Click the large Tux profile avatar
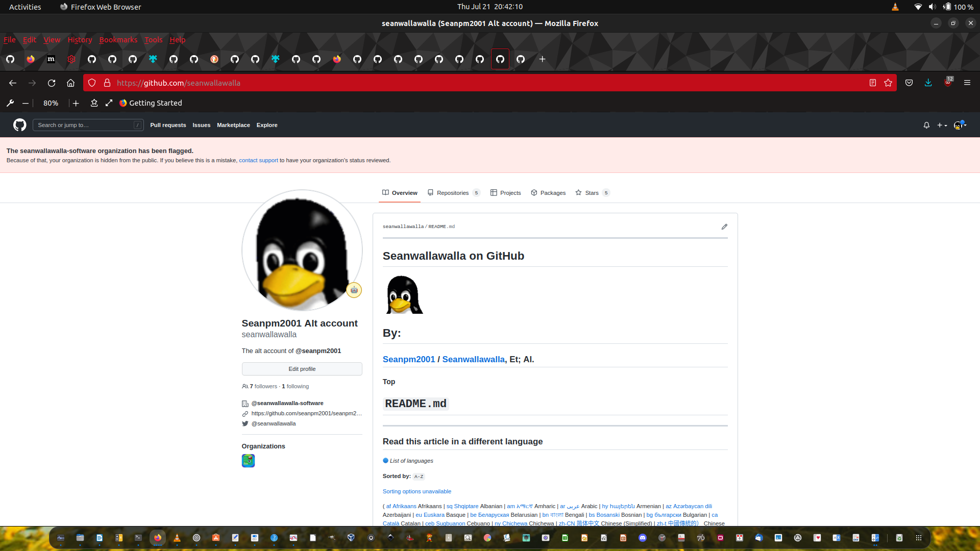 (x=302, y=250)
